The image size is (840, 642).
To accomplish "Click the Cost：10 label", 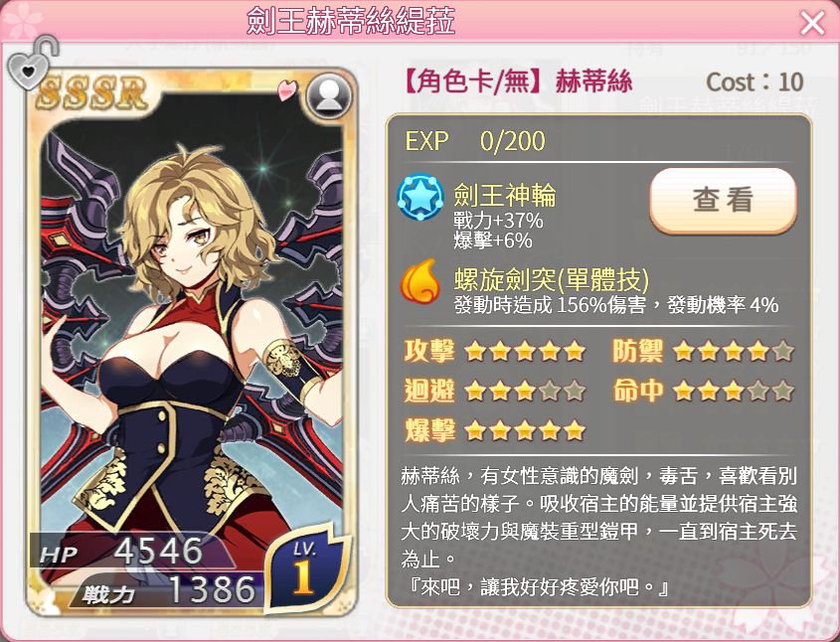I will click(755, 82).
